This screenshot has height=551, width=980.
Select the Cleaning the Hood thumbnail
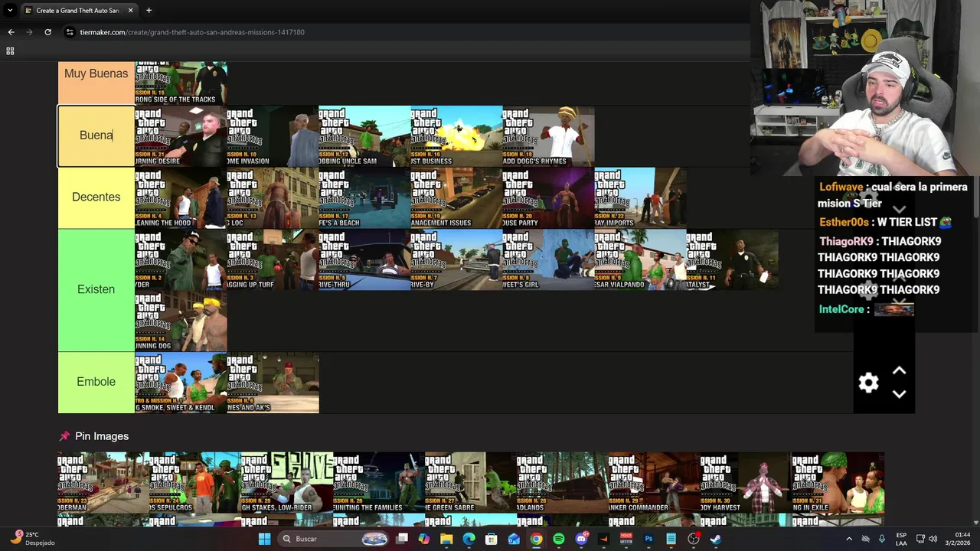click(181, 197)
